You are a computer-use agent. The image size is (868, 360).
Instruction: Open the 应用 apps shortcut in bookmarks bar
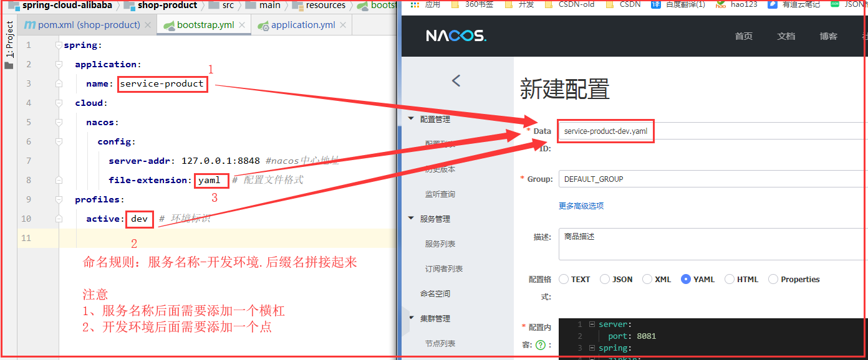coord(427,4)
